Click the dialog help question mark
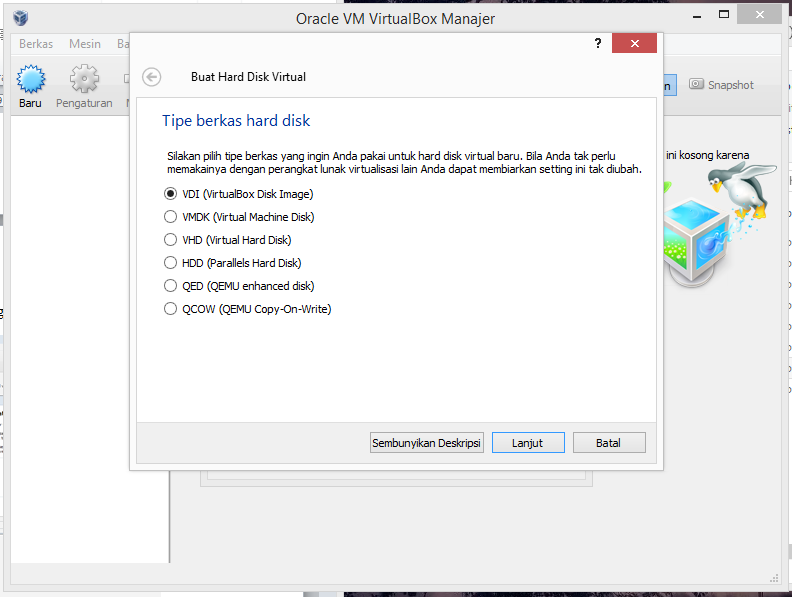The height and width of the screenshot is (597, 792). coord(598,43)
